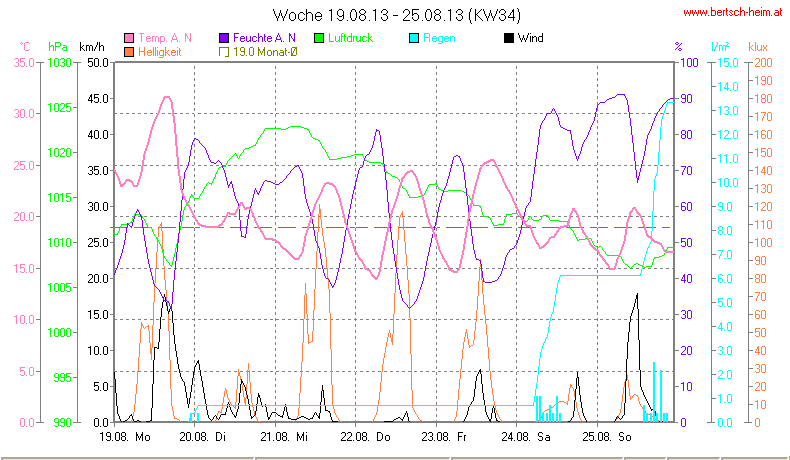This screenshot has height=460, width=790.
Task: Click the Feuchte A. N legend label
Action: point(265,38)
